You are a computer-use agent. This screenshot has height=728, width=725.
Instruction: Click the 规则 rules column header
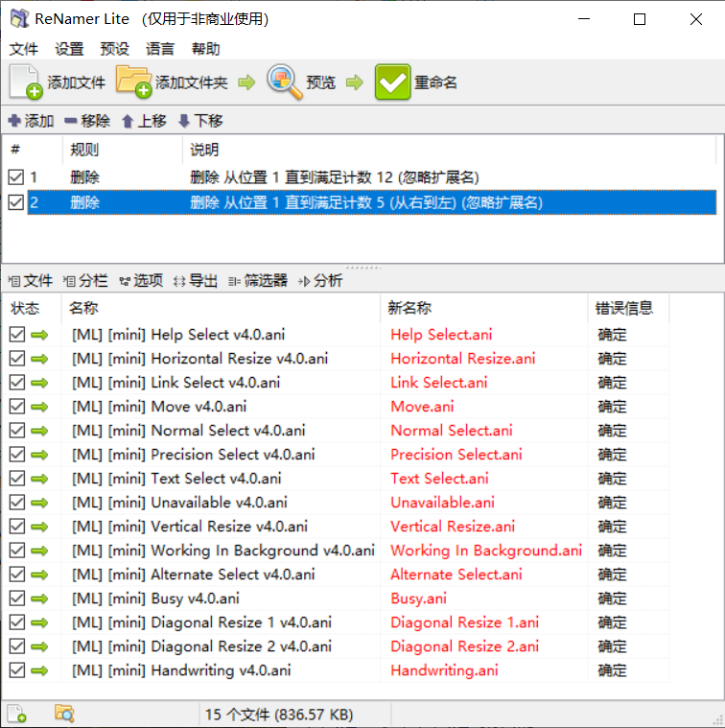(123, 150)
